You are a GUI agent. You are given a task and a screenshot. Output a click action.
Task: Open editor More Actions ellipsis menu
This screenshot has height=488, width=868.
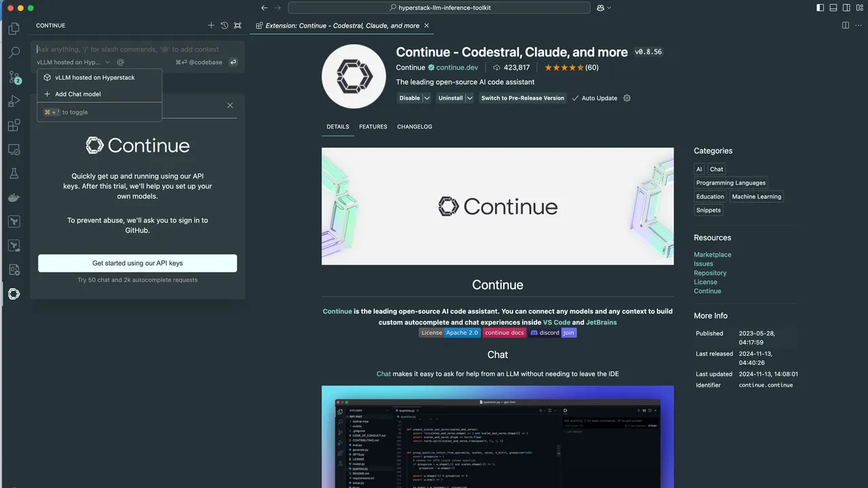click(x=859, y=25)
